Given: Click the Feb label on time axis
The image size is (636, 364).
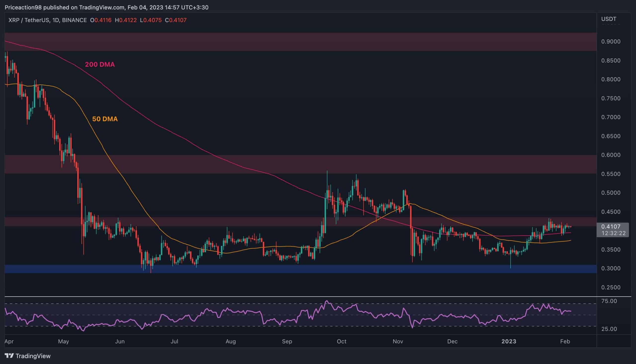Looking at the screenshot, I should click(x=565, y=341).
